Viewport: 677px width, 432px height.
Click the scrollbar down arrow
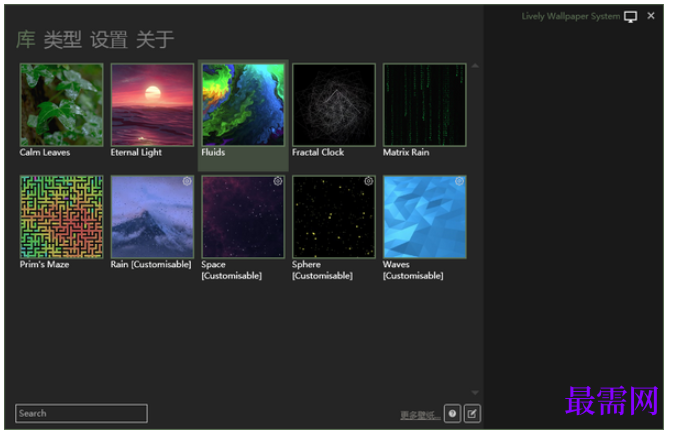(x=475, y=392)
